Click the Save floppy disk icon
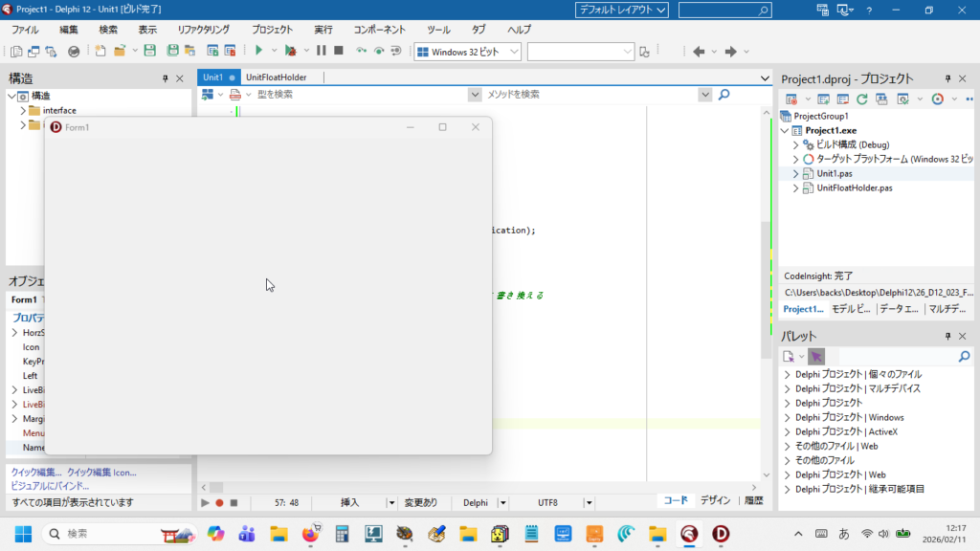Image resolution: width=980 pixels, height=551 pixels. pyautogui.click(x=149, y=51)
